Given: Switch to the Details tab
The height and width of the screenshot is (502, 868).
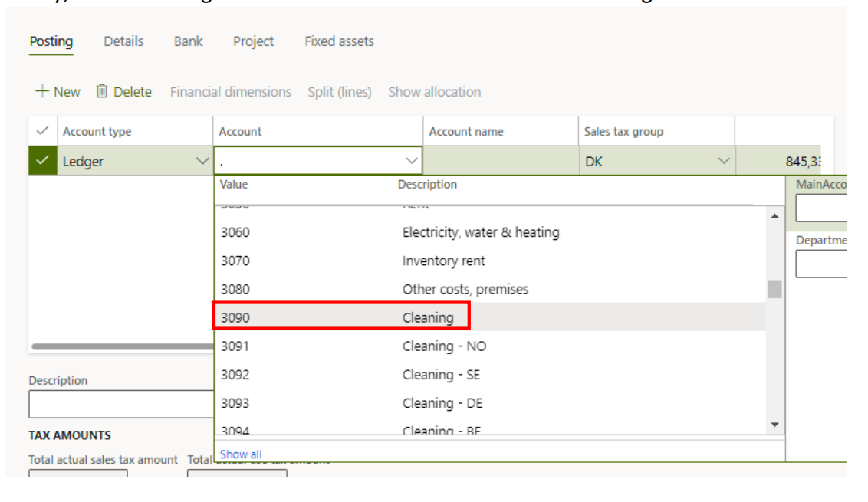Looking at the screenshot, I should click(123, 41).
